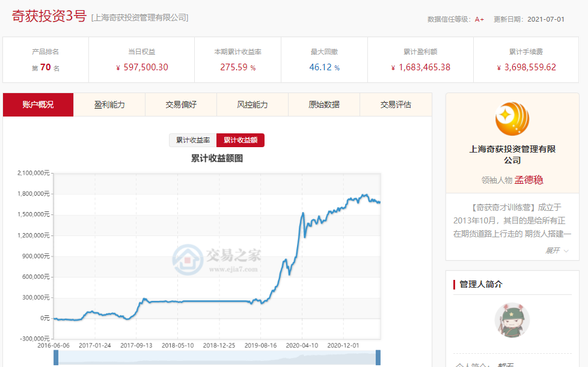Viewport: 588px width, 367px height.
Task: Click the x-axis date label 2020-04-10
Action: [302, 345]
